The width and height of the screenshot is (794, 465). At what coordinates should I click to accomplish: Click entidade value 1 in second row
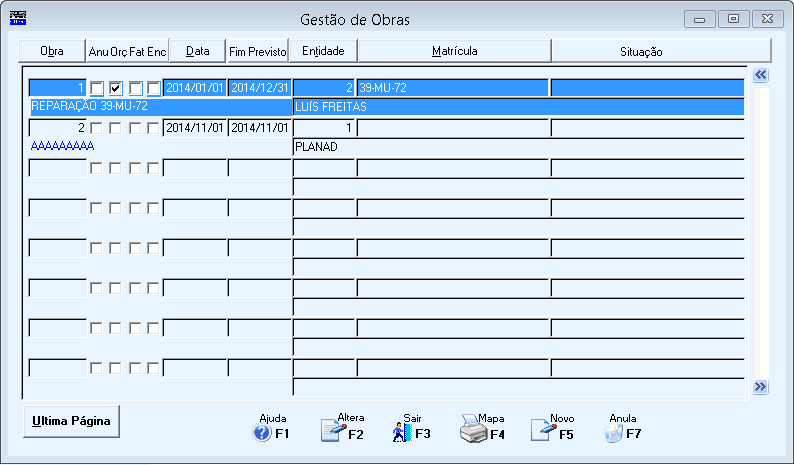point(324,128)
